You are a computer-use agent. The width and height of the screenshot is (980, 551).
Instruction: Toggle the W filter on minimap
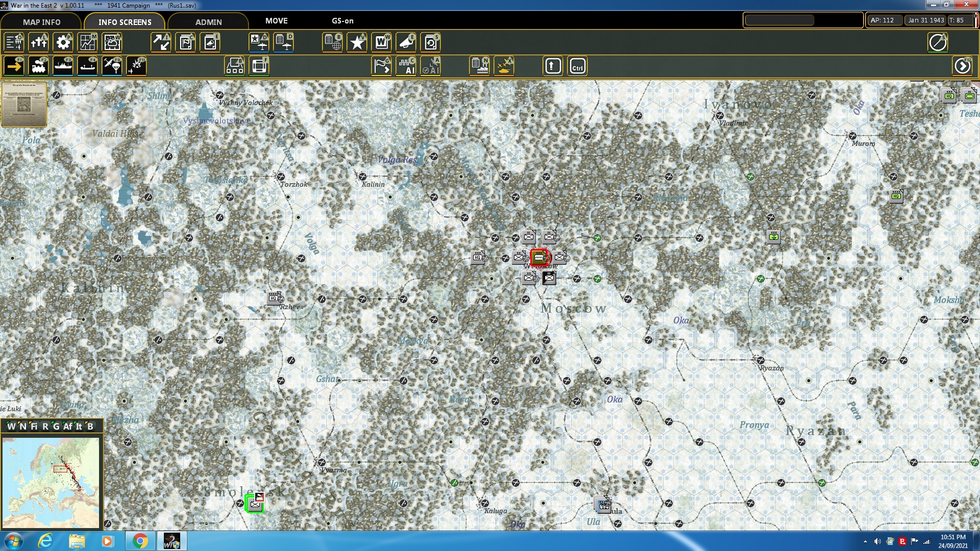11,427
